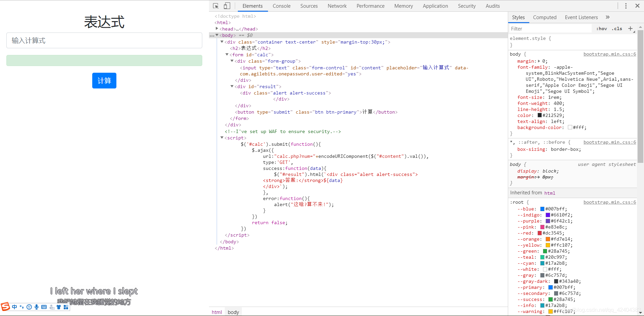644x316 pixels.
Task: Open the Application tab
Action: 435,6
